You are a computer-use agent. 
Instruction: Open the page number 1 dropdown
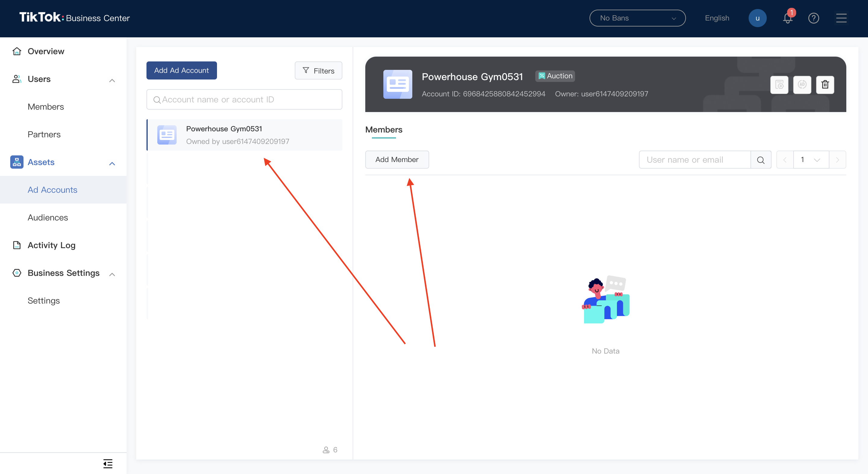(x=811, y=160)
